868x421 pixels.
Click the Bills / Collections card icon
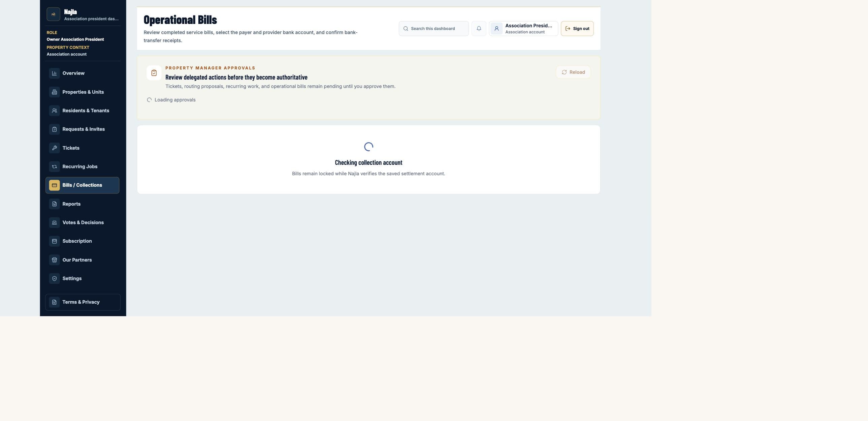[54, 185]
